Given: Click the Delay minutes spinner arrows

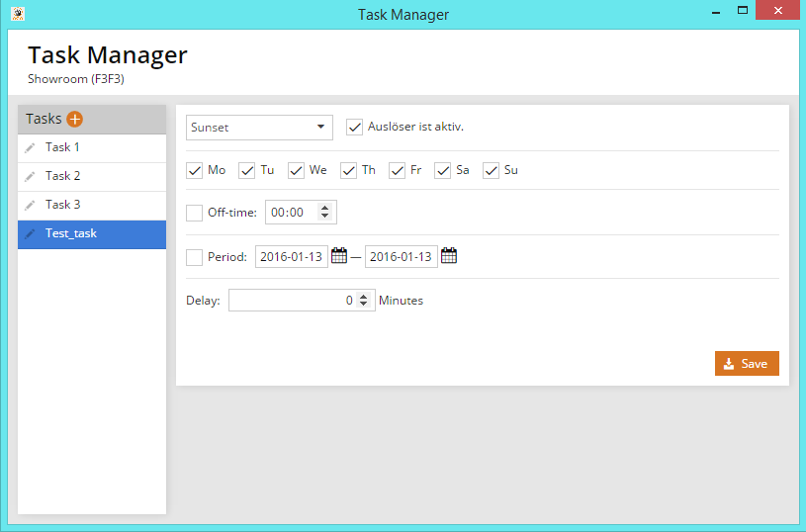Looking at the screenshot, I should tap(364, 300).
